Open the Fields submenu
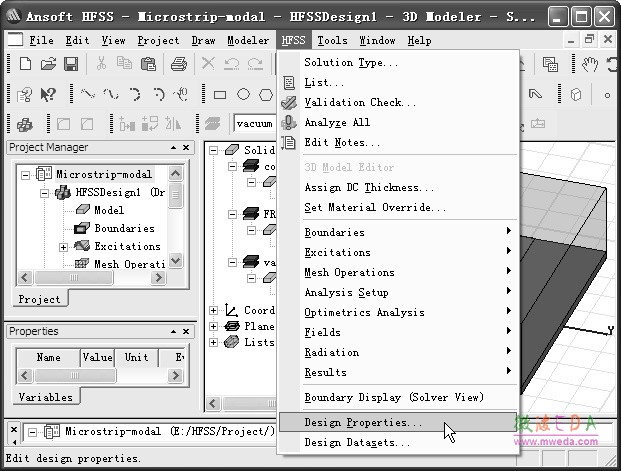 pos(398,332)
